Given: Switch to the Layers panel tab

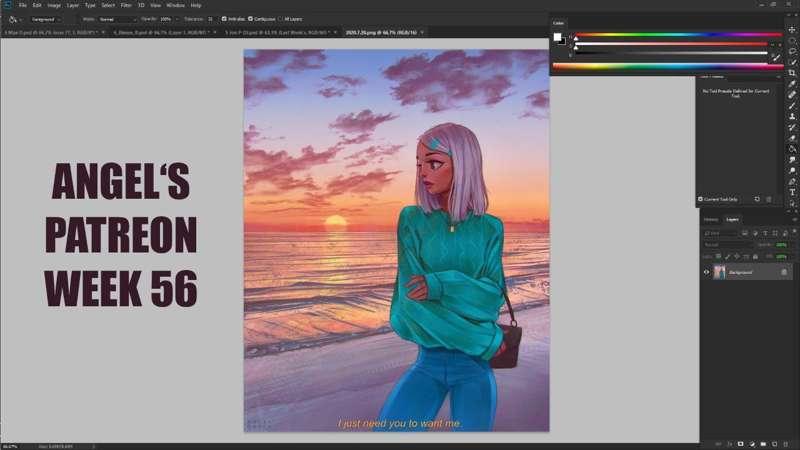Looking at the screenshot, I should click(733, 219).
